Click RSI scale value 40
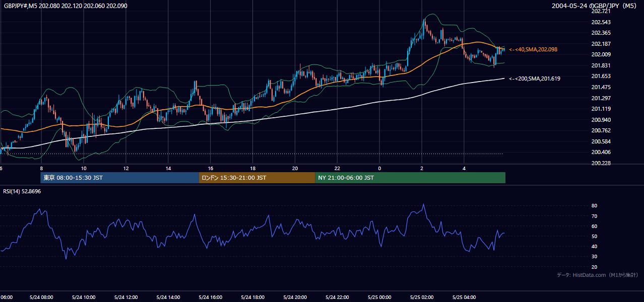Viewport: 644px width, 302px height. 594,246
